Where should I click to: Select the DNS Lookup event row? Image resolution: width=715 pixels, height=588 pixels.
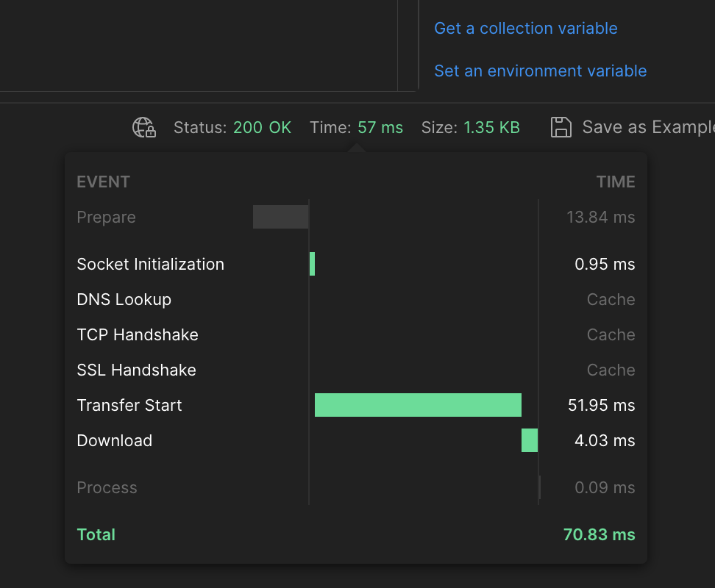pos(356,300)
